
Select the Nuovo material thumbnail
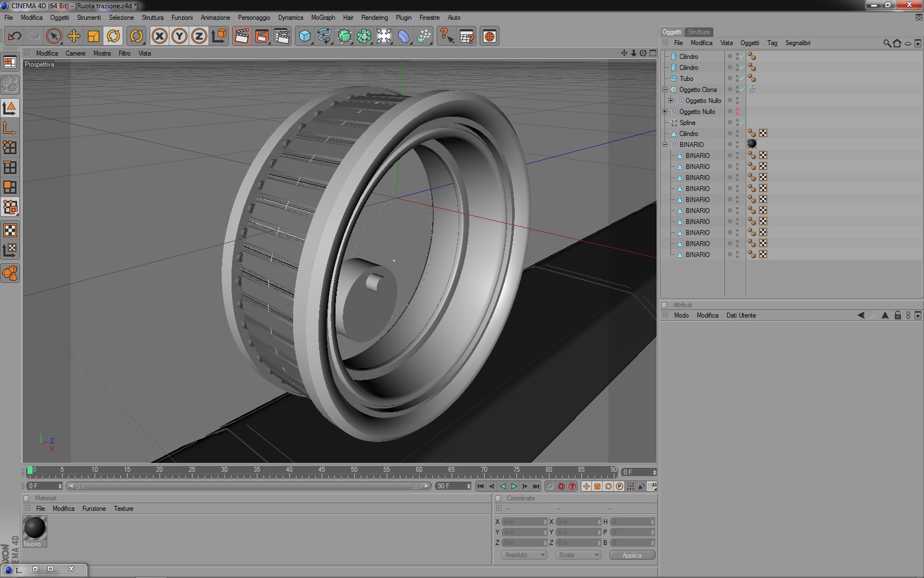click(35, 528)
